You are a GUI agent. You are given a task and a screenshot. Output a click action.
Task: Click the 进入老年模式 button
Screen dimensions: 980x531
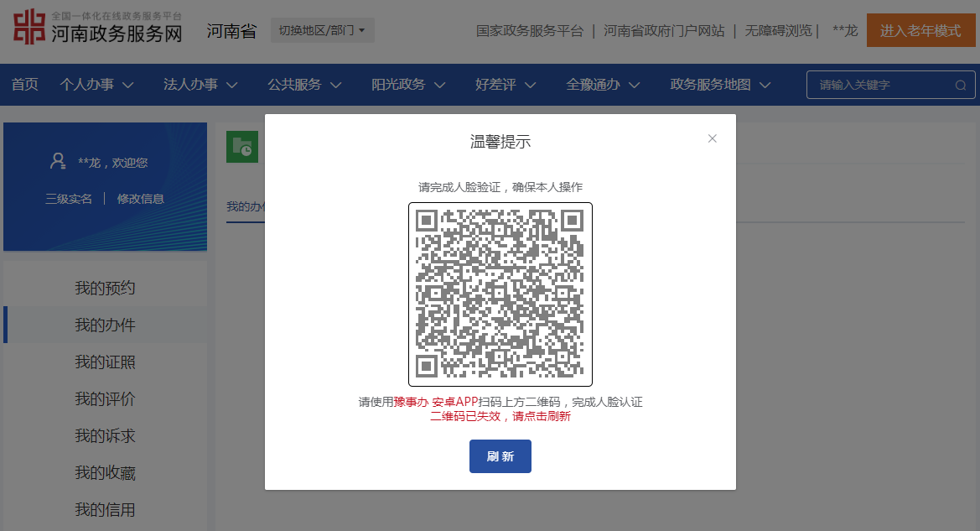tap(920, 30)
